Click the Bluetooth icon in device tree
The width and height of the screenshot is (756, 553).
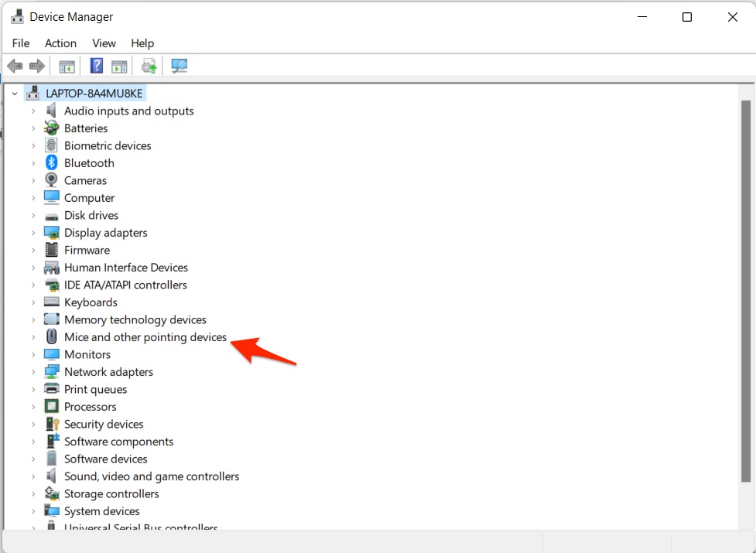click(x=52, y=163)
